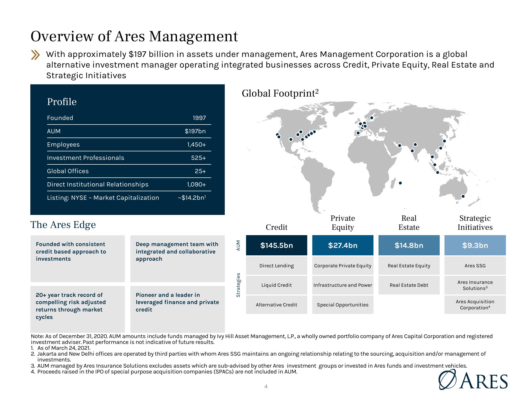Select the Special Opportunities cell

343,305
